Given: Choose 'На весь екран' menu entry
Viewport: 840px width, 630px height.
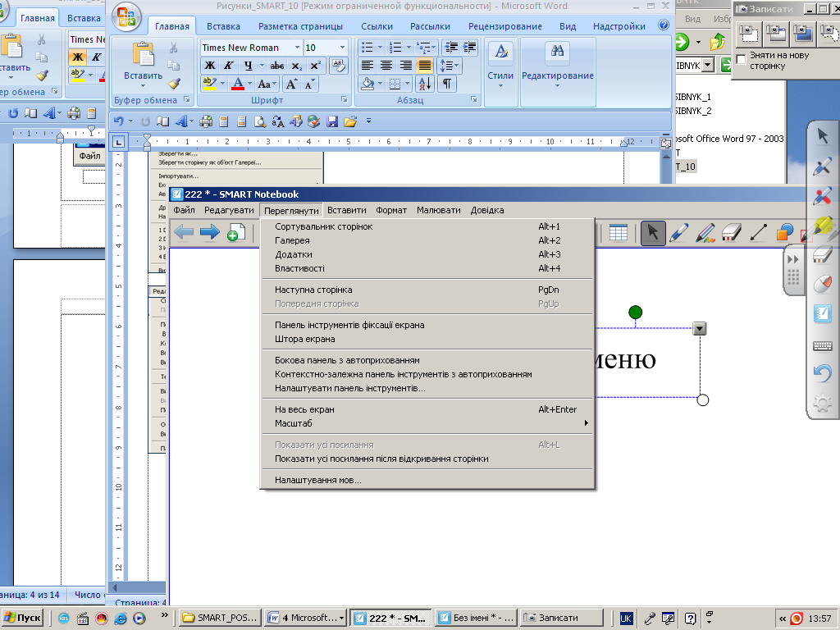Looking at the screenshot, I should (428, 409).
